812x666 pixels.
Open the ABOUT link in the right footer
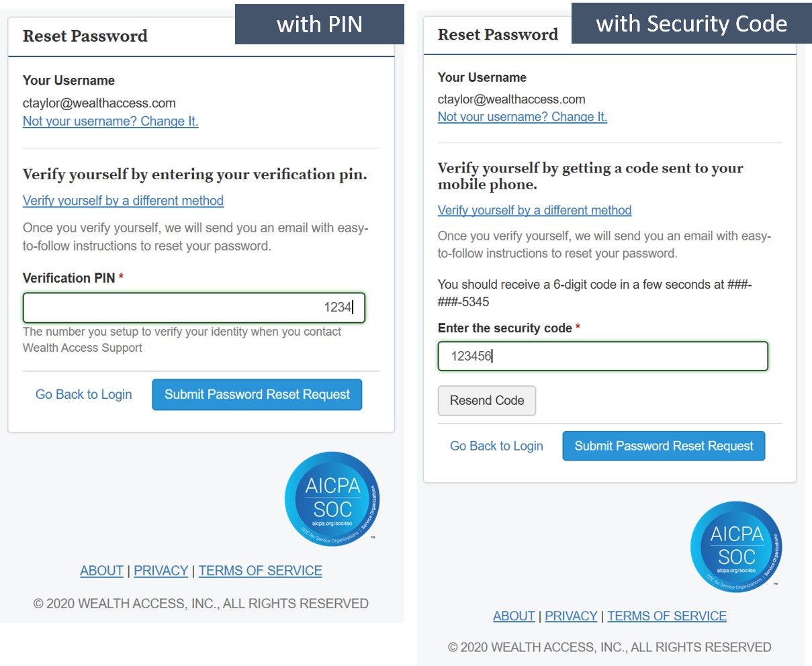click(514, 616)
